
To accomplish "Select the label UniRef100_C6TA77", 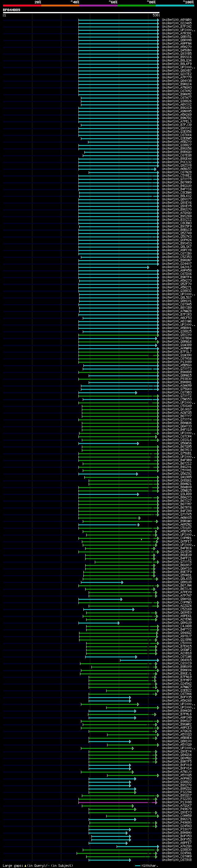I will (177, 98).
